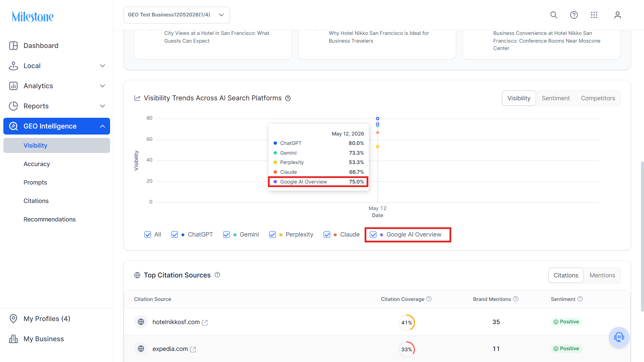Click the ChatGPT data point on chart
This screenshot has width=644, height=362.
pos(378,119)
